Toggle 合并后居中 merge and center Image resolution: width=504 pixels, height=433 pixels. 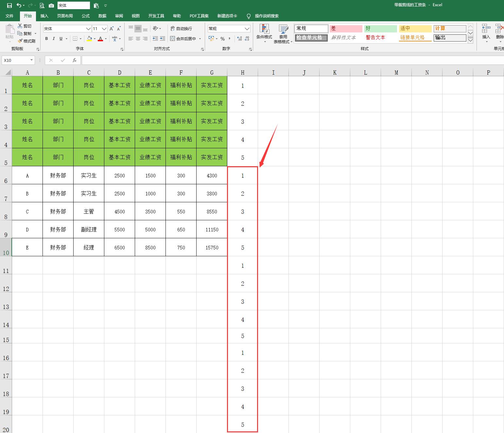[183, 39]
